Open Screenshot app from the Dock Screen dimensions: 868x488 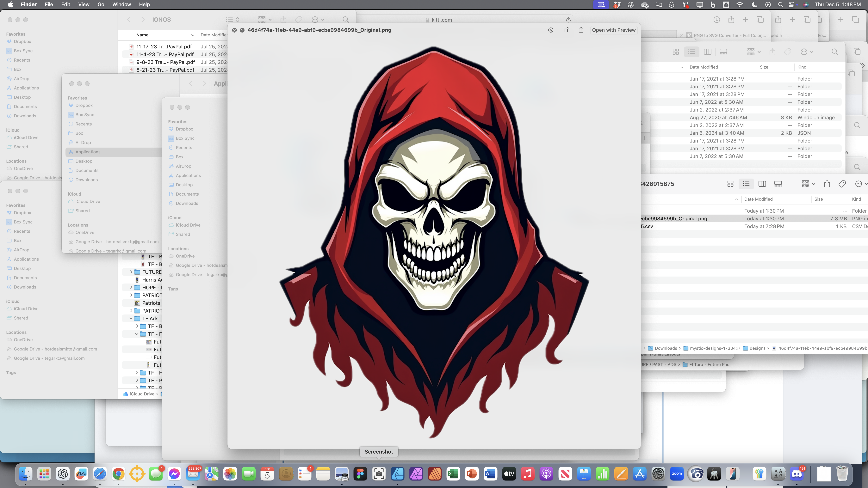click(x=379, y=474)
